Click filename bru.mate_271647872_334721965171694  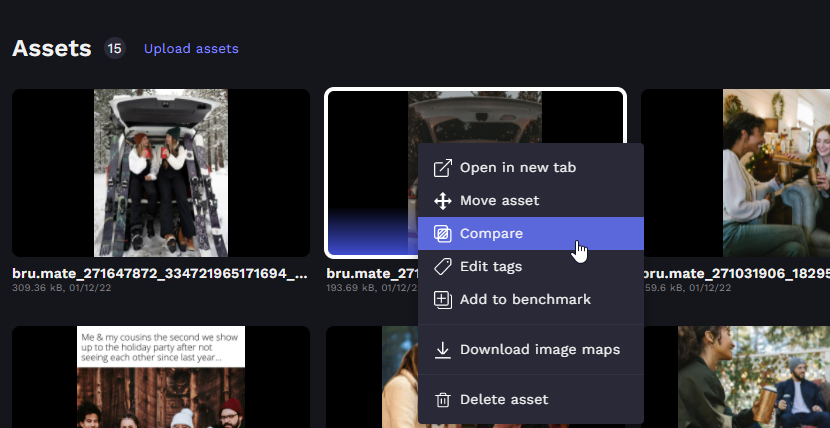click(160, 274)
